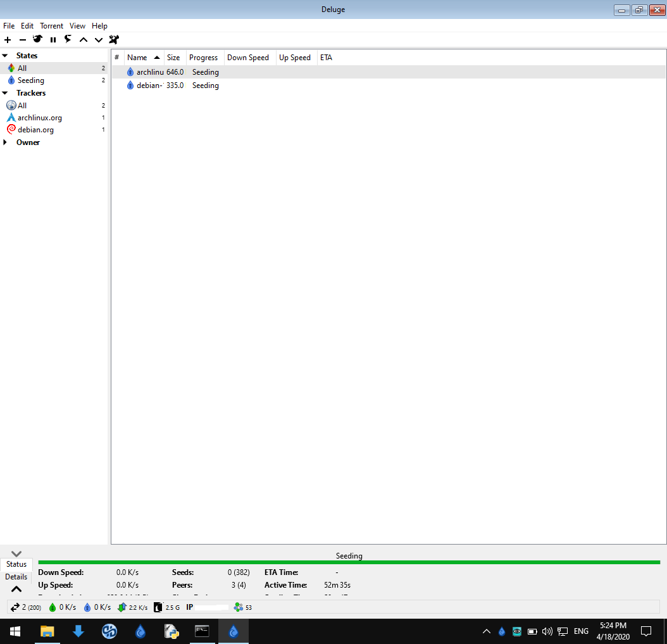Click the down chevron above Status tab
The width and height of the screenshot is (667, 644).
(x=16, y=553)
